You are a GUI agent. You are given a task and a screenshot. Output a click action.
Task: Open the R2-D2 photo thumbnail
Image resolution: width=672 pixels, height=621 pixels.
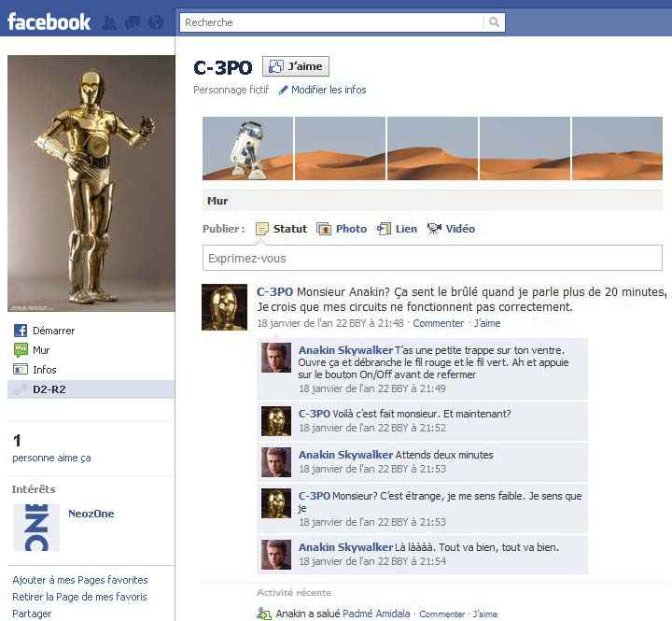247,148
